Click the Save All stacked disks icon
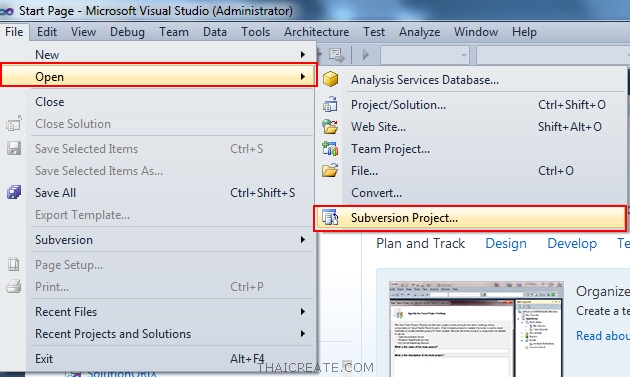630x377 pixels. [14, 192]
